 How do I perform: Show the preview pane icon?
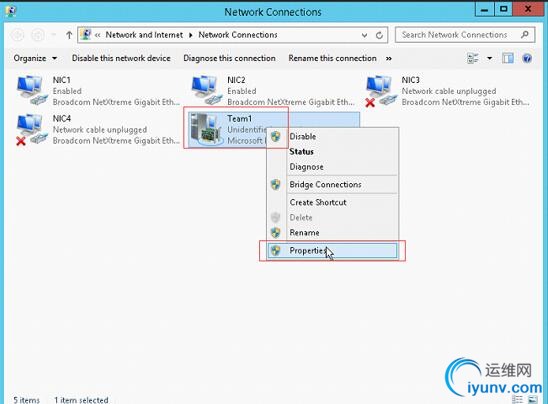pos(508,58)
